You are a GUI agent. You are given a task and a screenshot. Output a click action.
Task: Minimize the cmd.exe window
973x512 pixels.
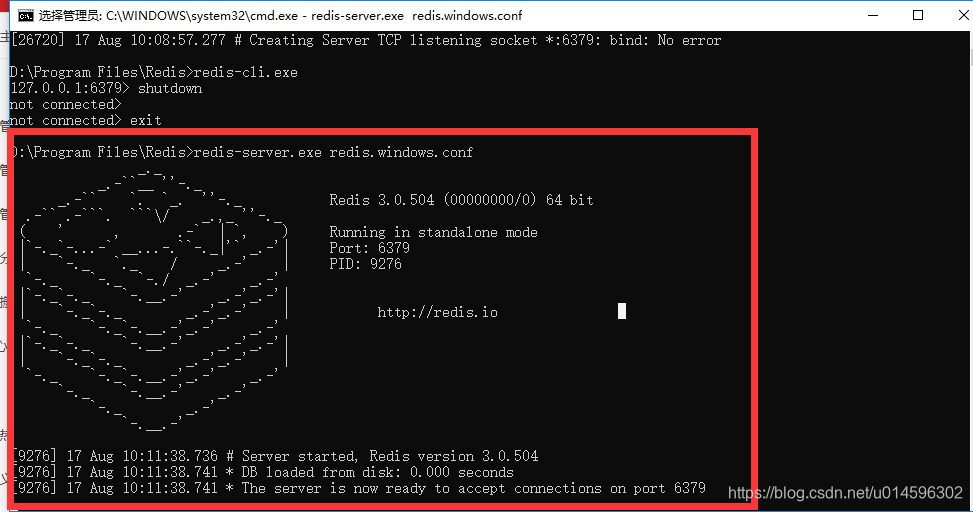pyautogui.click(x=873, y=16)
